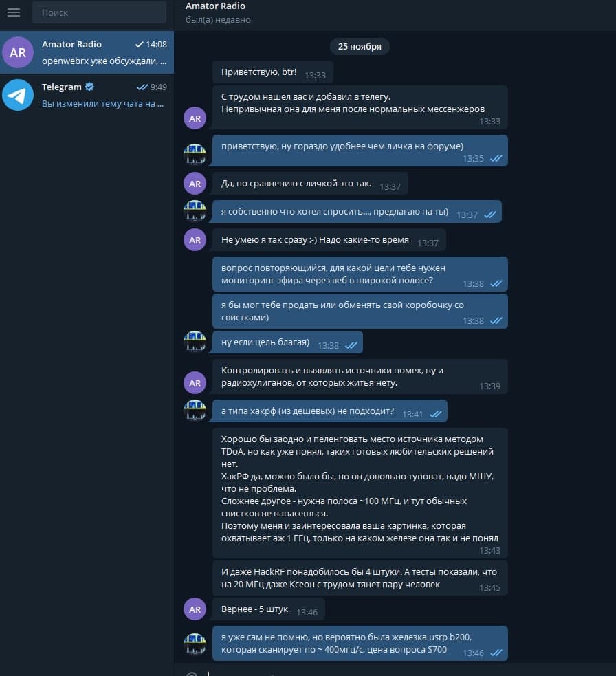
Task: Click the Поиск search field
Action: [x=99, y=12]
